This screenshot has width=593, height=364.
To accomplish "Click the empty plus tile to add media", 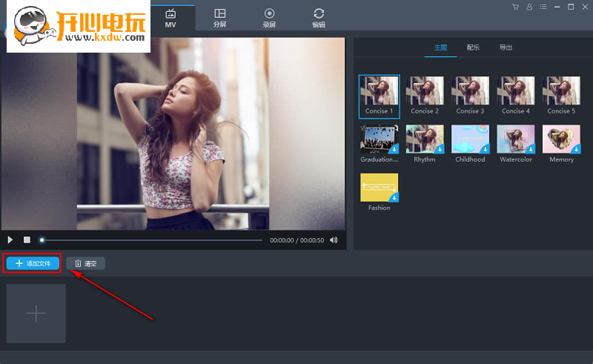I will pos(36,314).
